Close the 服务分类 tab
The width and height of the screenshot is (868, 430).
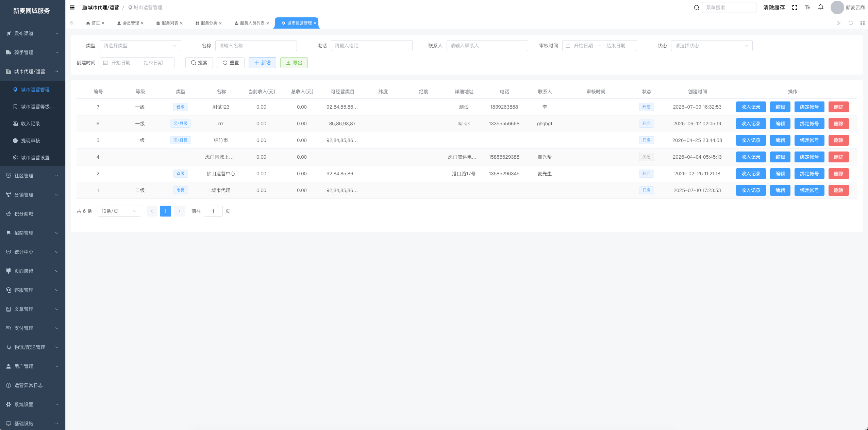(x=220, y=23)
